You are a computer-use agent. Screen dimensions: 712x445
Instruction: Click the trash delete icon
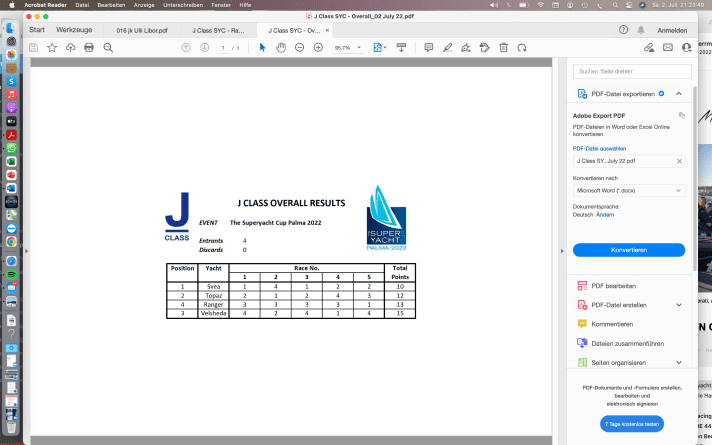point(503,47)
